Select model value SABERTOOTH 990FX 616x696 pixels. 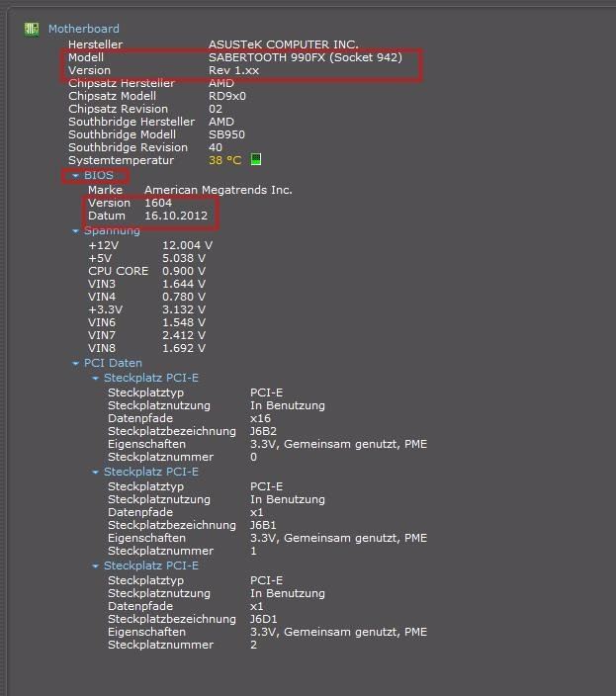306,57
